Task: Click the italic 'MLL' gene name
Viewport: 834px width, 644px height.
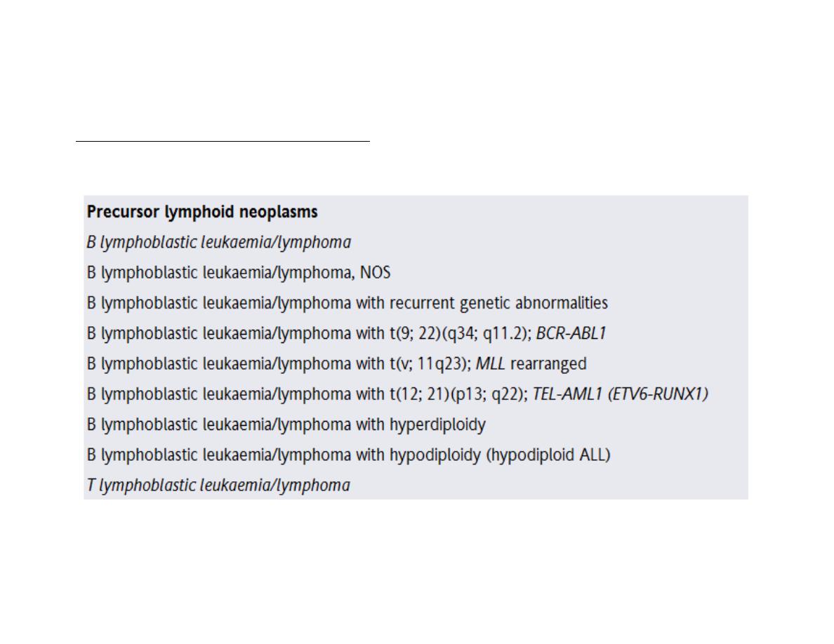Action: pos(490,364)
